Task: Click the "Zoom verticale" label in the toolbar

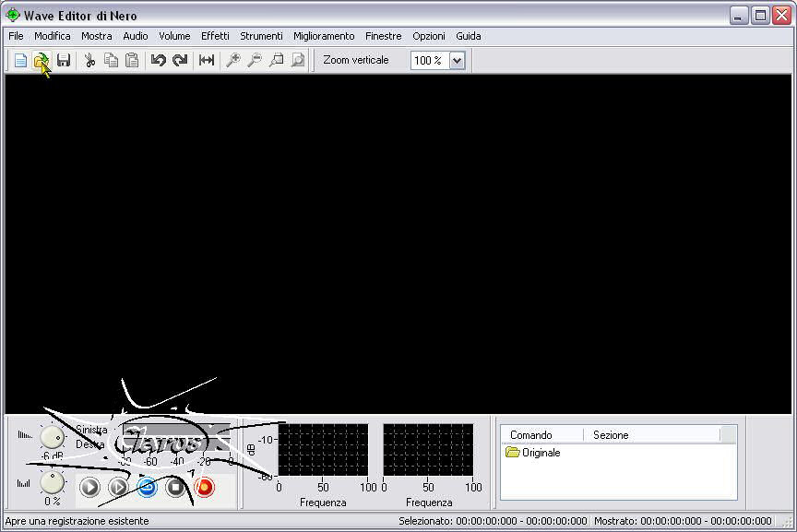Action: 356,60
